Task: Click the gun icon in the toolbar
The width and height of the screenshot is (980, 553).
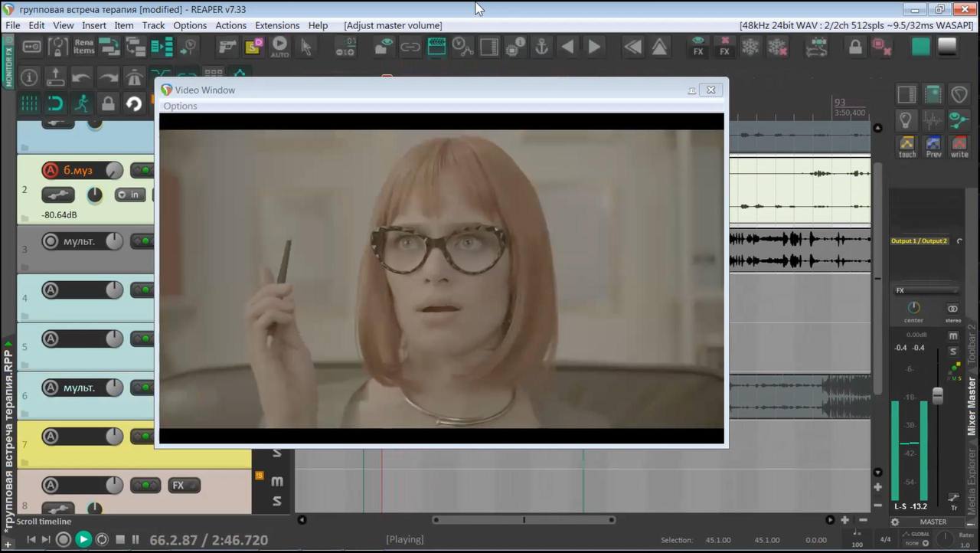Action: click(x=227, y=47)
